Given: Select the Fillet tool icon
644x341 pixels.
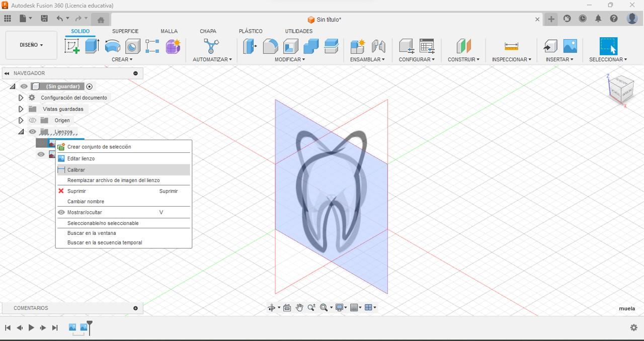Looking at the screenshot, I should click(270, 46).
